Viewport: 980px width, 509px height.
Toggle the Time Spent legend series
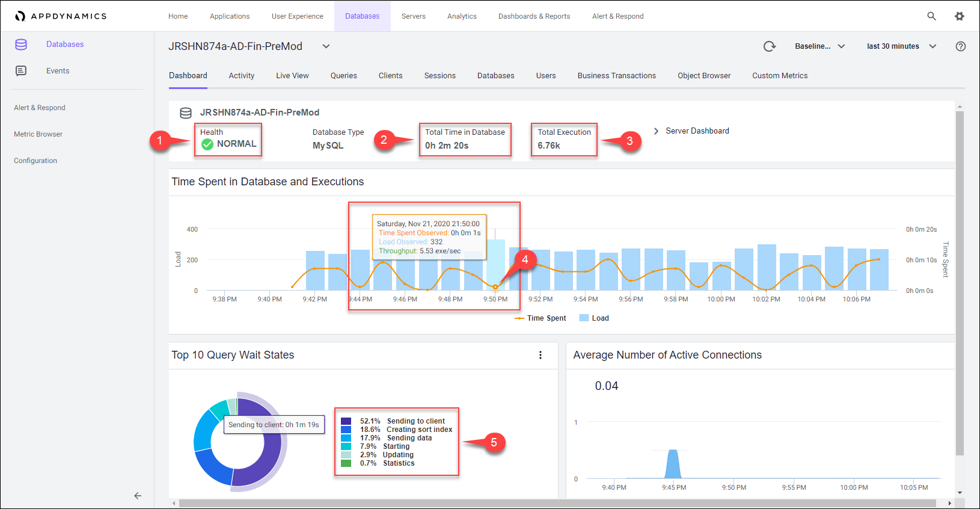coord(541,318)
